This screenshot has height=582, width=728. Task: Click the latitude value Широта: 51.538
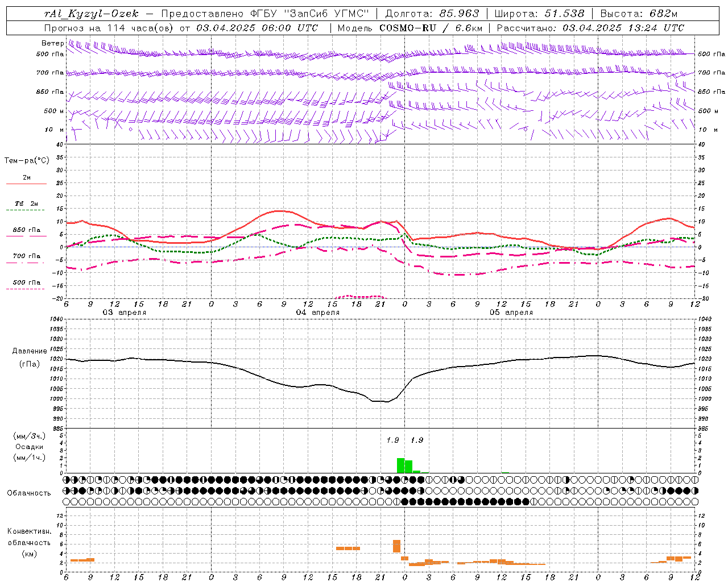tap(539, 14)
